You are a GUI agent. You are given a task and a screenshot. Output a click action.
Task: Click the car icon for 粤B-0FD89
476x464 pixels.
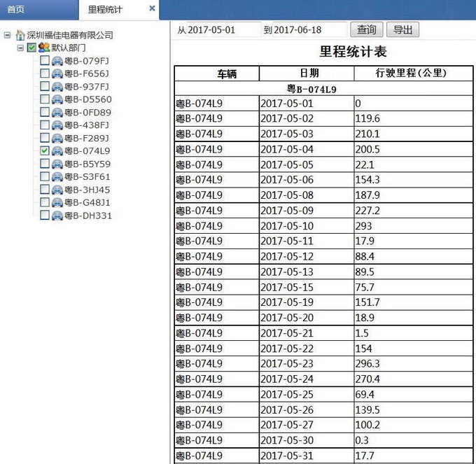57,113
